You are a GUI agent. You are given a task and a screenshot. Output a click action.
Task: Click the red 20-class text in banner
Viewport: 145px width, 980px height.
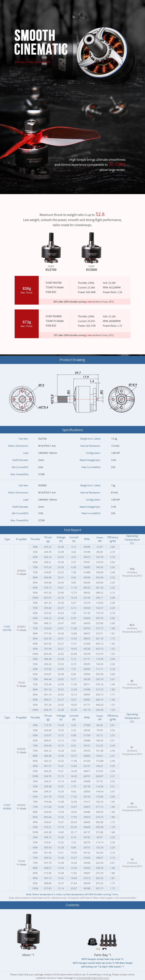point(117,164)
